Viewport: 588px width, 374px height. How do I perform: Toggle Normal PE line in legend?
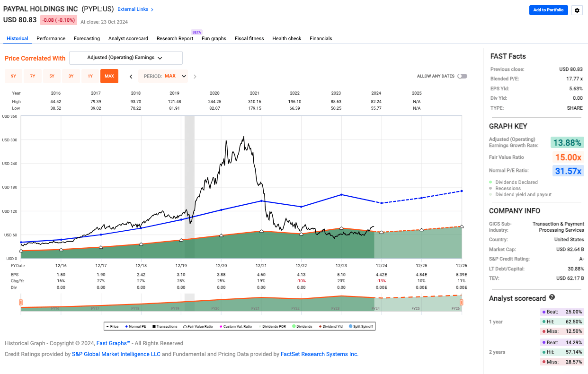(x=135, y=326)
